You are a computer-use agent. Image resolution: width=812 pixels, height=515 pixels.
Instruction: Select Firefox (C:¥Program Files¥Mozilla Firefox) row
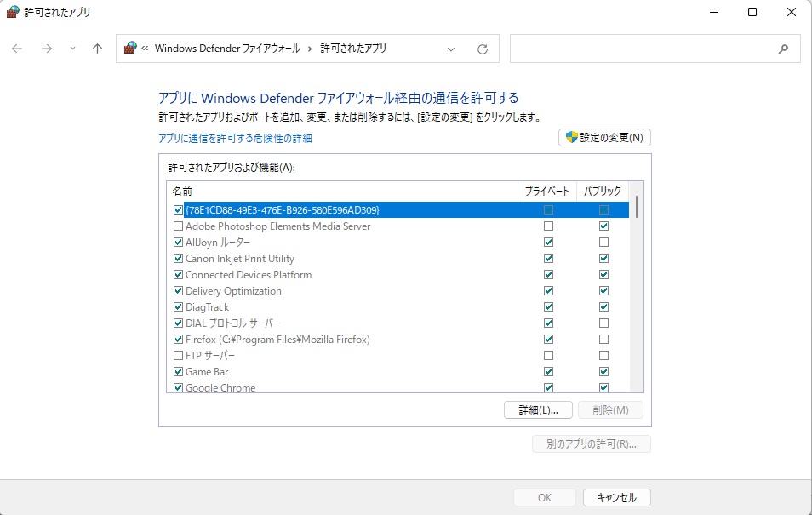tap(277, 340)
